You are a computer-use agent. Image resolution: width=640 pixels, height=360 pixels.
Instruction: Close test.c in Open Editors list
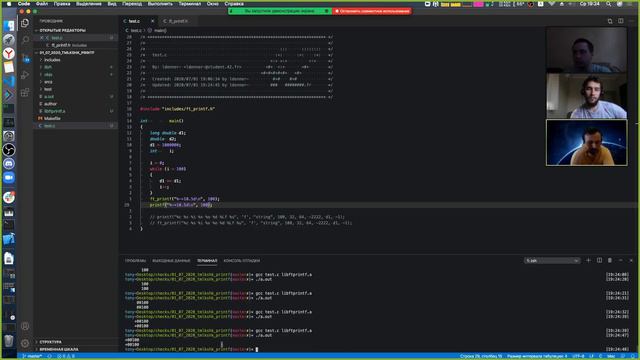[41, 38]
